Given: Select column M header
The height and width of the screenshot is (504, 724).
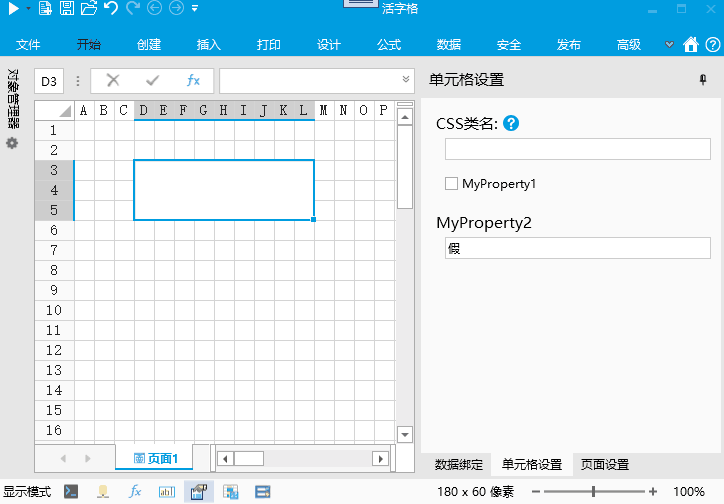Looking at the screenshot, I should coord(324,110).
